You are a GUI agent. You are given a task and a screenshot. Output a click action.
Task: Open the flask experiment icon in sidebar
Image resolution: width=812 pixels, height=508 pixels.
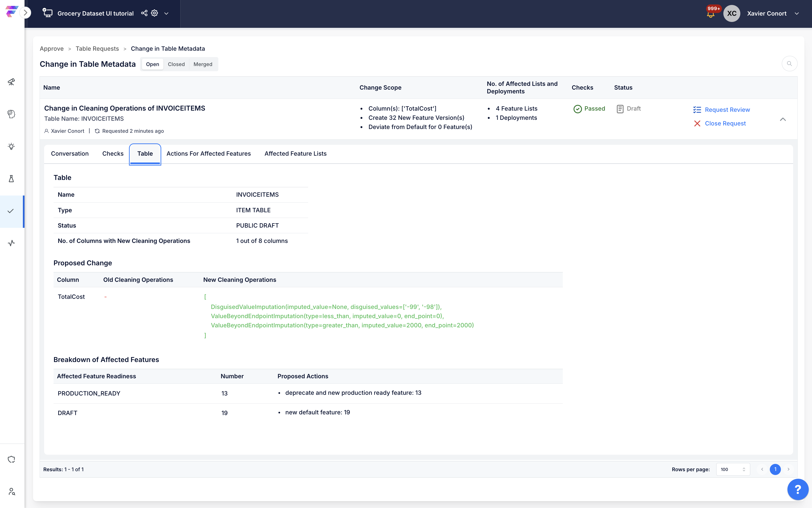(x=11, y=178)
